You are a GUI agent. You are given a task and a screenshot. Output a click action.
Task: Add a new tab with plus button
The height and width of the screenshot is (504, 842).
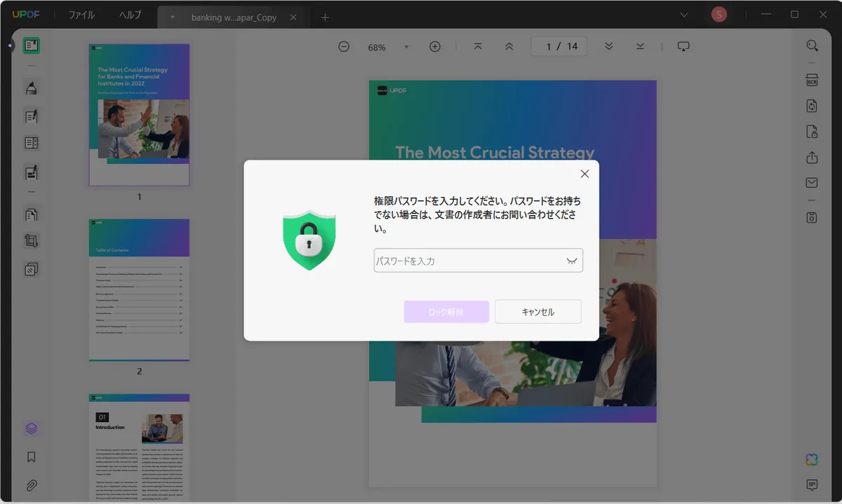[x=325, y=18]
